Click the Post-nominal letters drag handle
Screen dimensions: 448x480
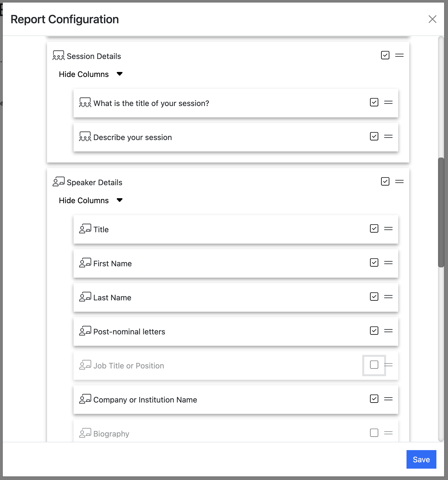(388, 331)
